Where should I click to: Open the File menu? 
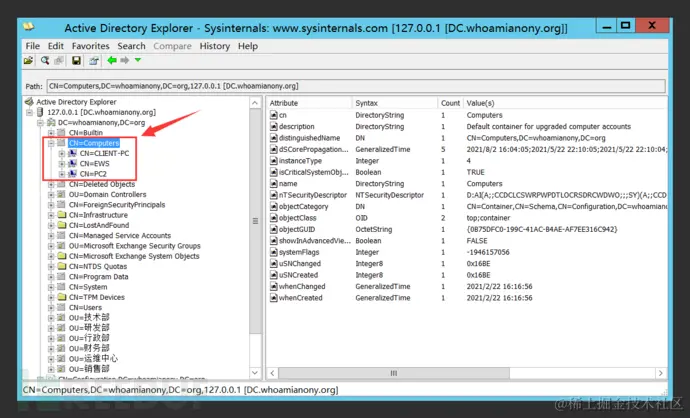(33, 46)
